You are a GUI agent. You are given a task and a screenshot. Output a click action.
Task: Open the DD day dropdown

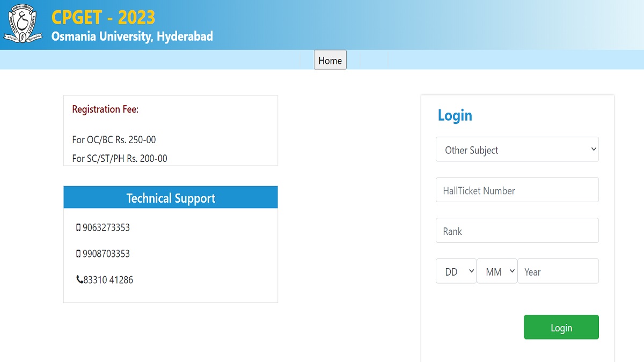(456, 271)
